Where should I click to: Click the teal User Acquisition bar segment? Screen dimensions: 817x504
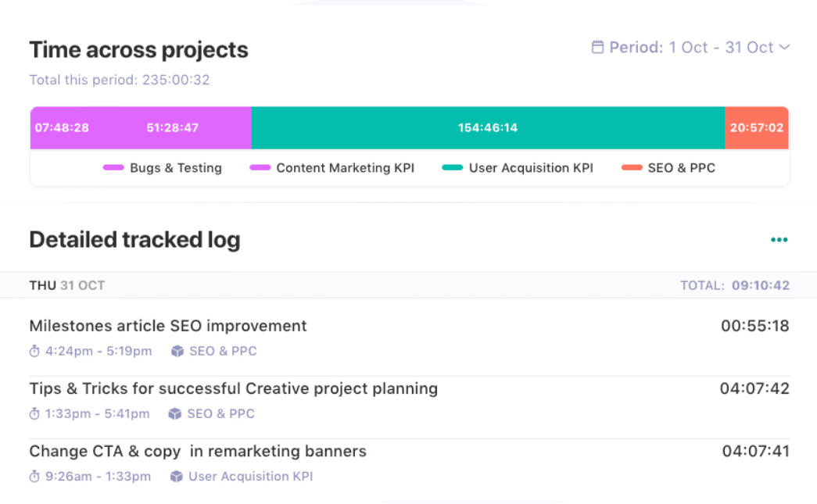pyautogui.click(x=488, y=127)
